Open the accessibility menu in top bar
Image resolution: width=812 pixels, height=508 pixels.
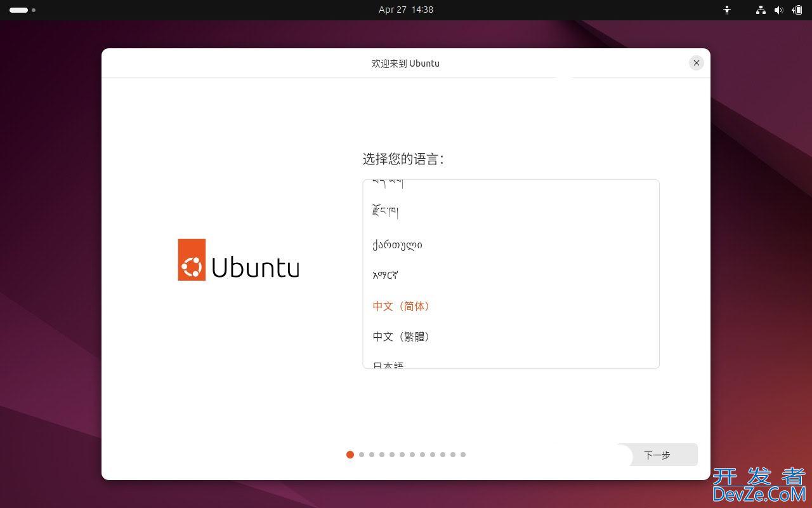pyautogui.click(x=727, y=10)
